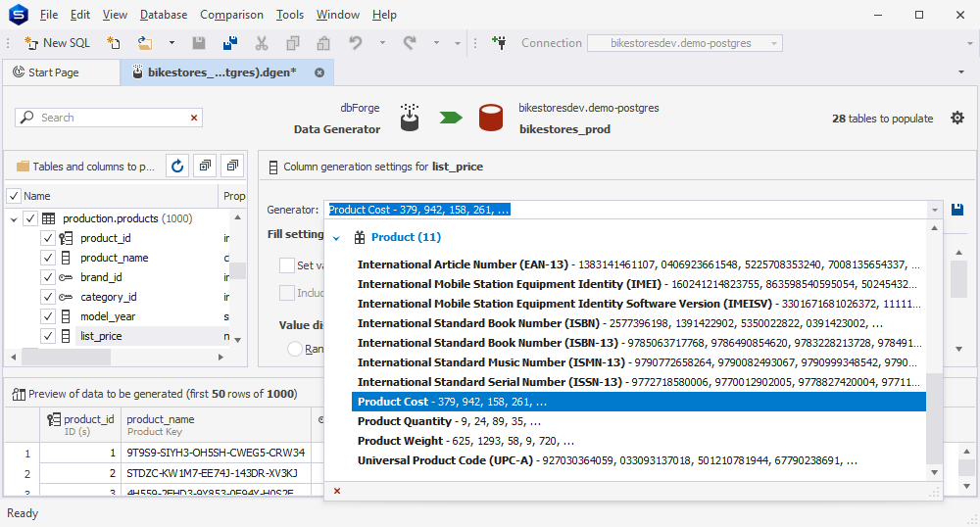Uncheck the model_year column checkbox
Image resolution: width=980 pixels, height=527 pixels.
click(x=47, y=316)
